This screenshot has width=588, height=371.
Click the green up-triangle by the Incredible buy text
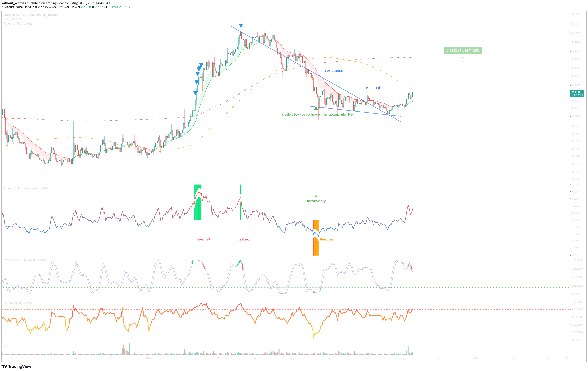pyautogui.click(x=316, y=108)
